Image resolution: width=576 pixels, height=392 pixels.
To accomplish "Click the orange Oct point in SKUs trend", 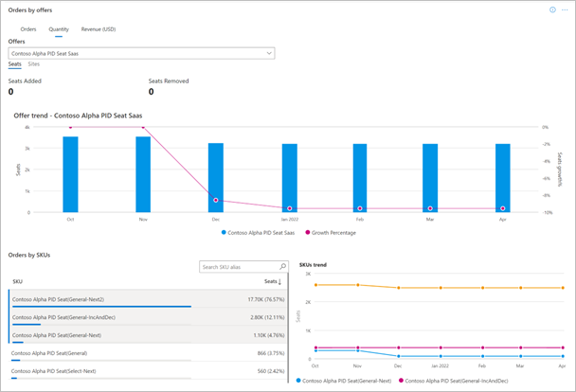I will click(x=315, y=285).
